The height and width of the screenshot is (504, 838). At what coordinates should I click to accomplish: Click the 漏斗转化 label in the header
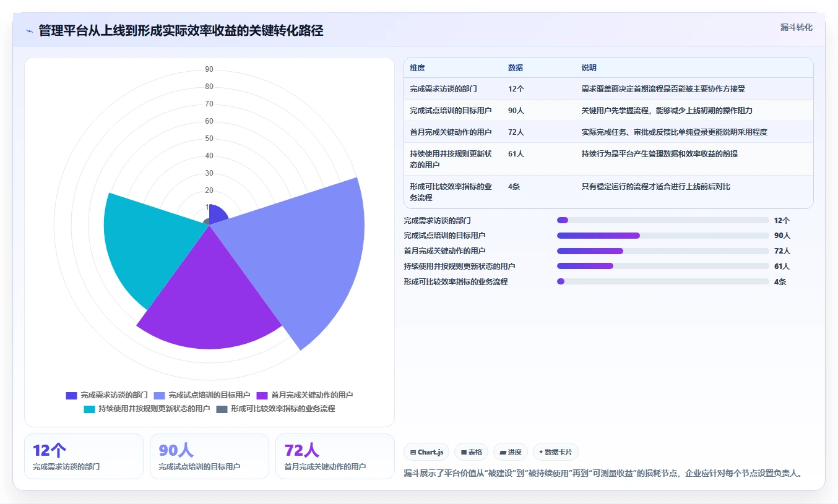click(x=796, y=28)
